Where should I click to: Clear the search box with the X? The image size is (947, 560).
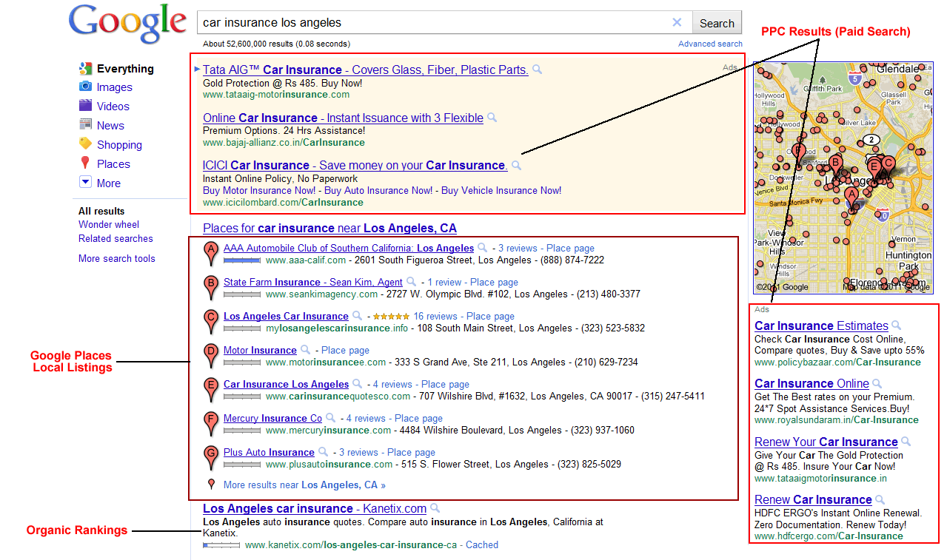(677, 23)
